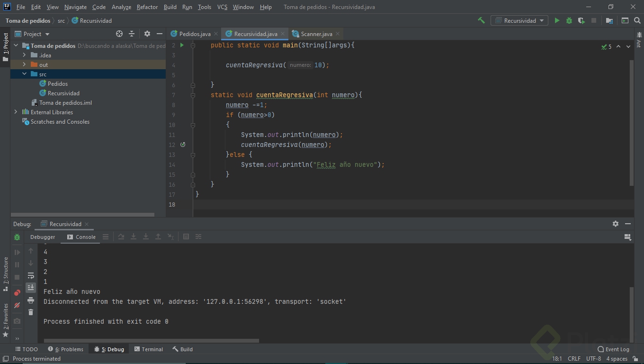Viewport: 644px width, 364px height.
Task: Open Project panel gear options
Action: [147, 34]
